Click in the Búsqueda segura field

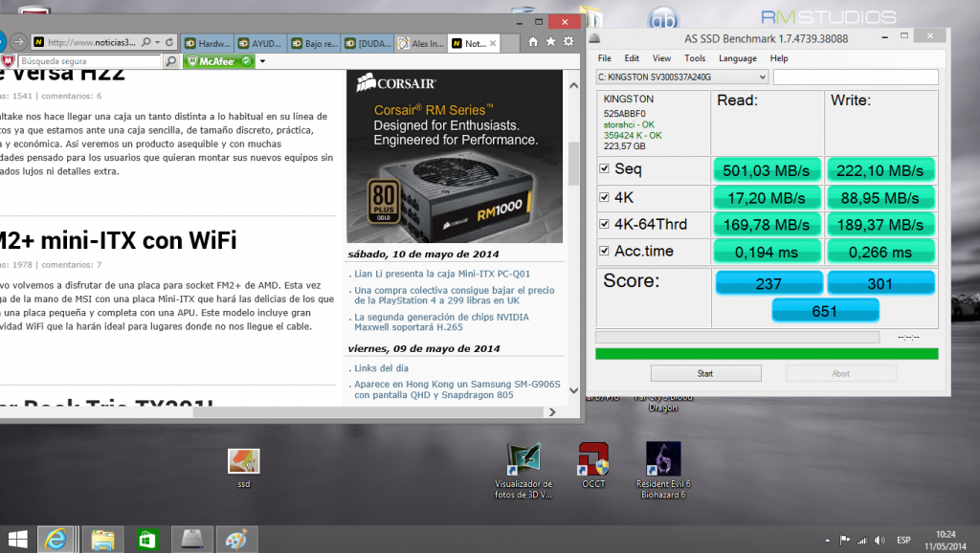pyautogui.click(x=89, y=61)
